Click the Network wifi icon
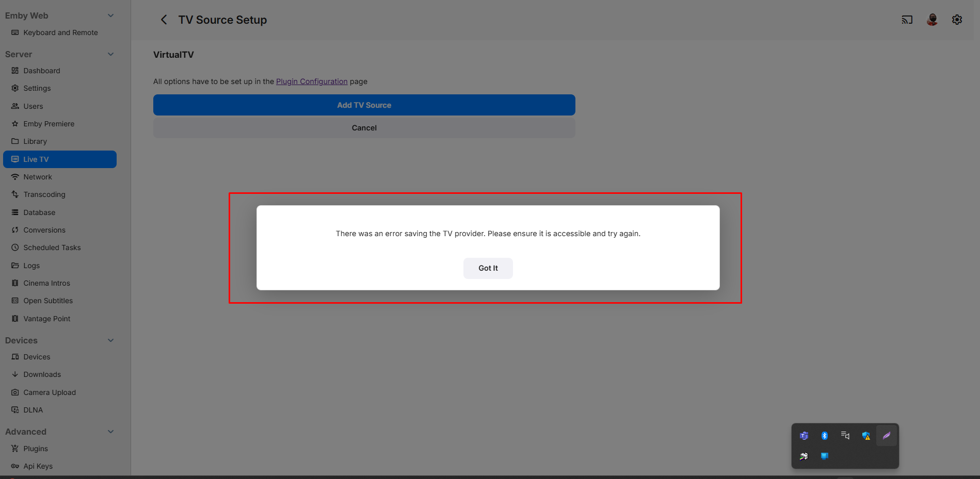 [x=15, y=177]
